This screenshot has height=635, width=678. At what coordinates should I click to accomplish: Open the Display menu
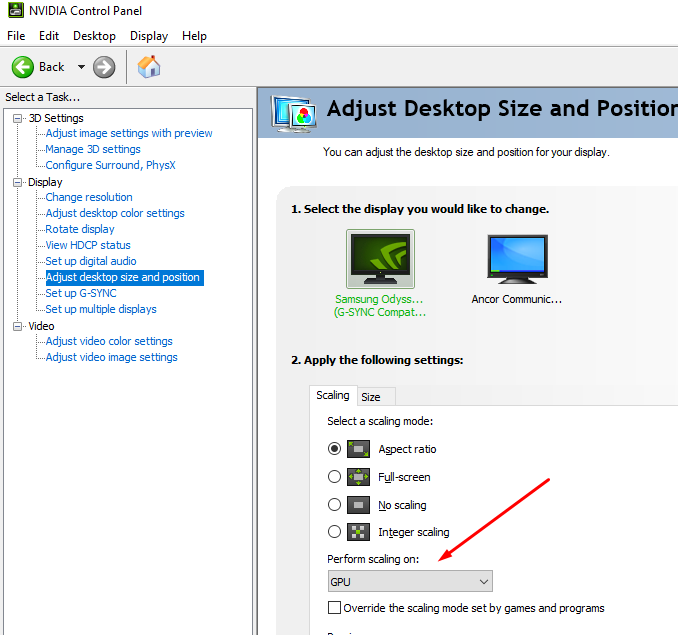click(x=149, y=36)
